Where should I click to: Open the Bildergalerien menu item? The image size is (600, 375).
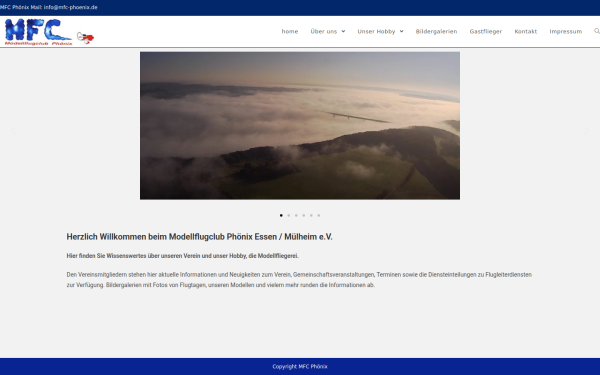[436, 31]
